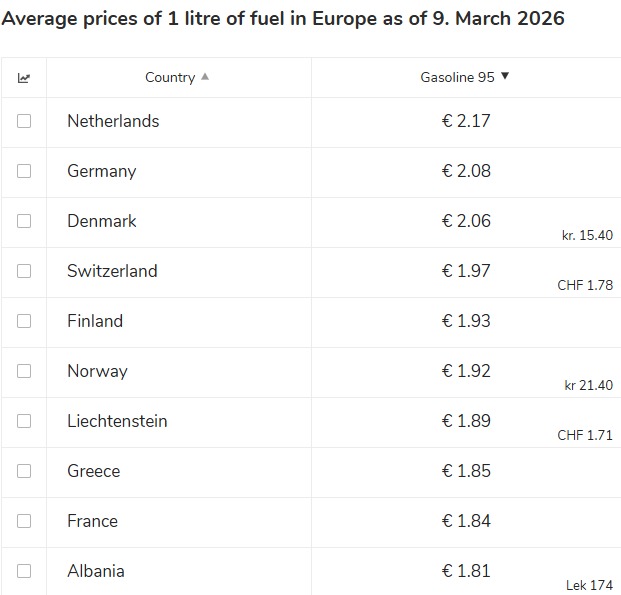Sort by Country ascending arrow
Screen dimensions: 621x595
(x=205, y=77)
